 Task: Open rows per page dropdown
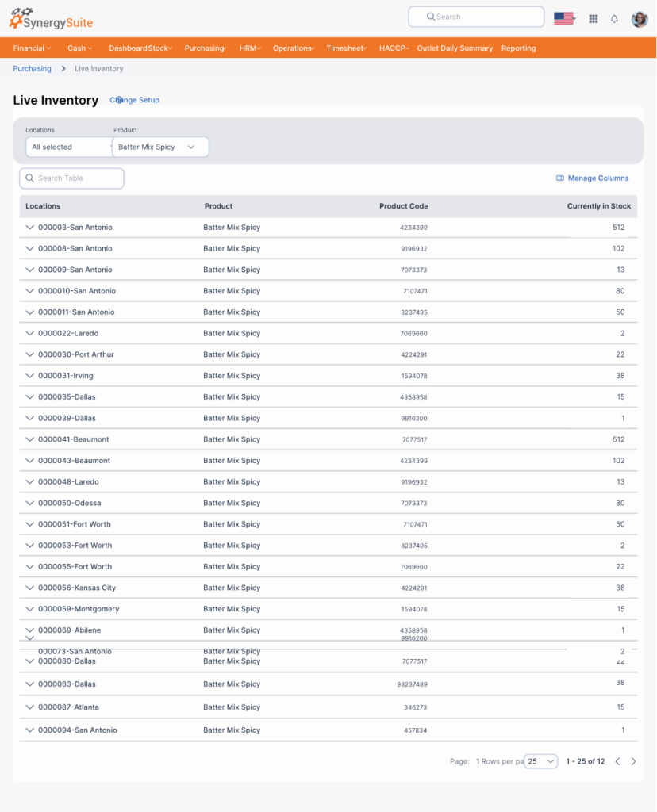click(x=541, y=761)
